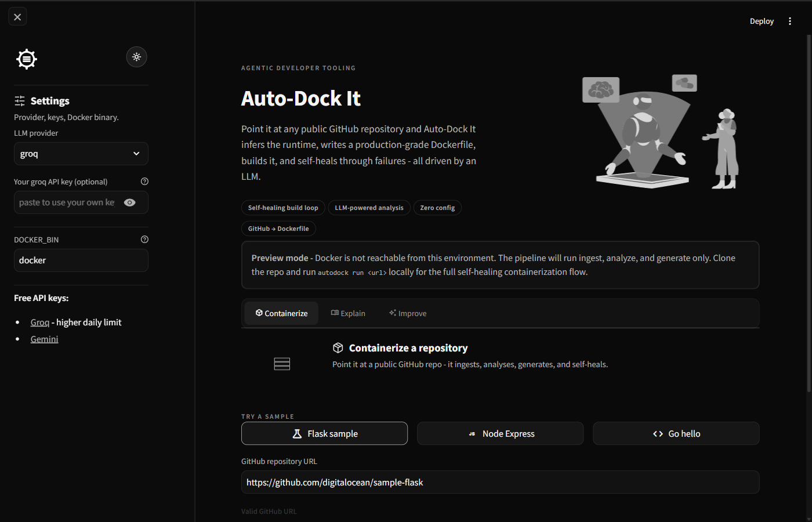Open the Groq free API key link
Screen dimensions: 812x522
point(40,322)
